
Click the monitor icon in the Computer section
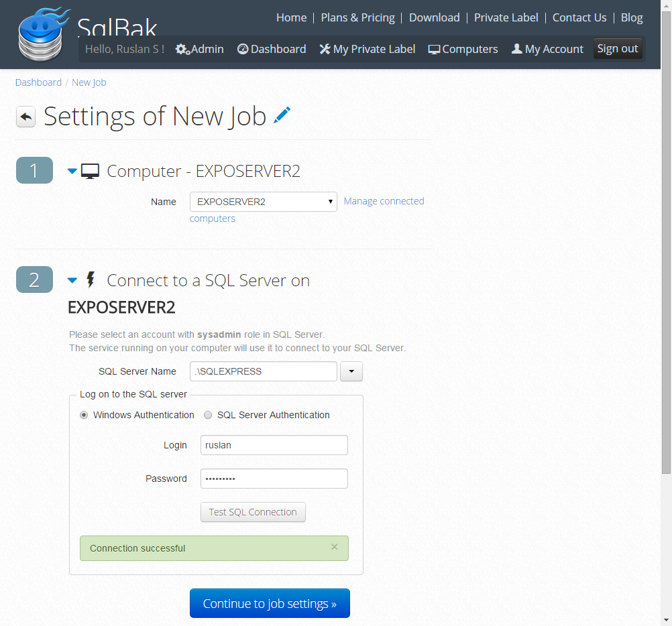coord(90,171)
